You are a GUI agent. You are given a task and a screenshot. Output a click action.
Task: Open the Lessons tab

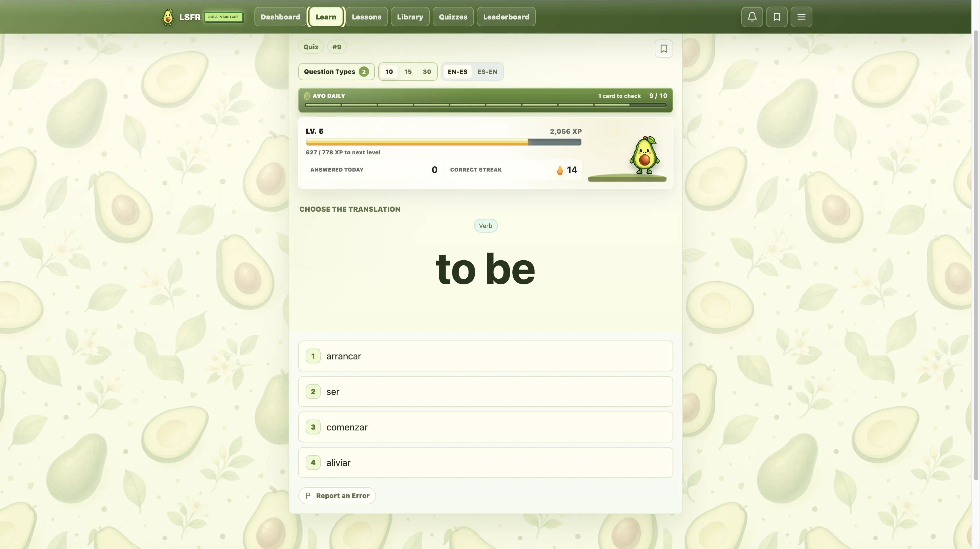366,17
